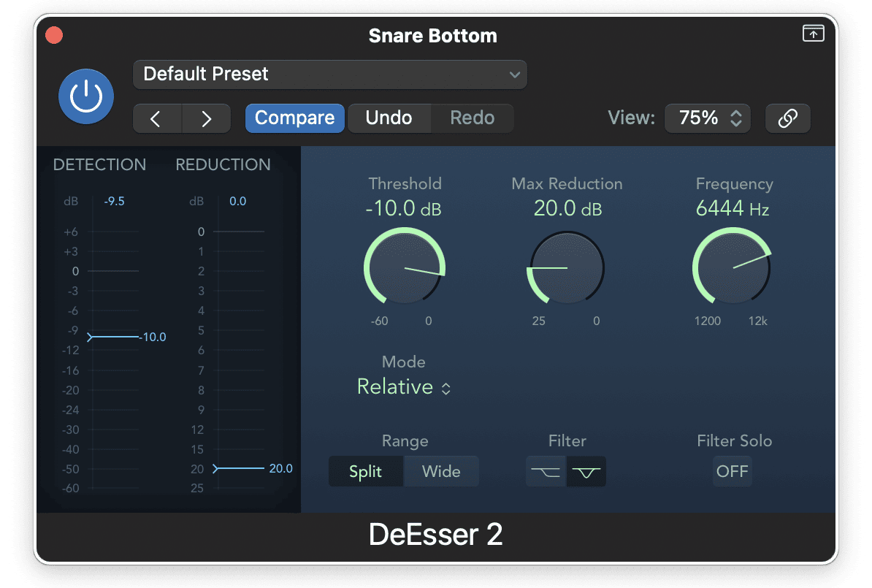Load the previous preset arrow
The width and height of the screenshot is (872, 588).
pyautogui.click(x=157, y=118)
